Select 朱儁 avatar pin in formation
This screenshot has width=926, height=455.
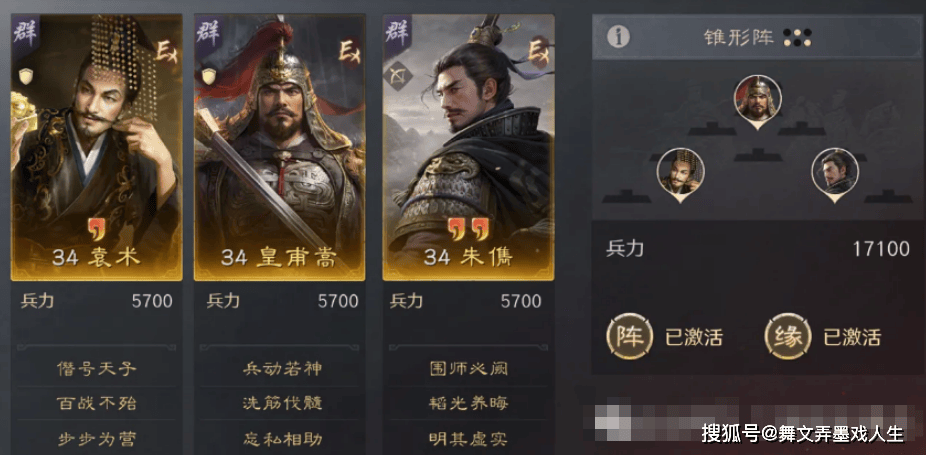click(834, 175)
